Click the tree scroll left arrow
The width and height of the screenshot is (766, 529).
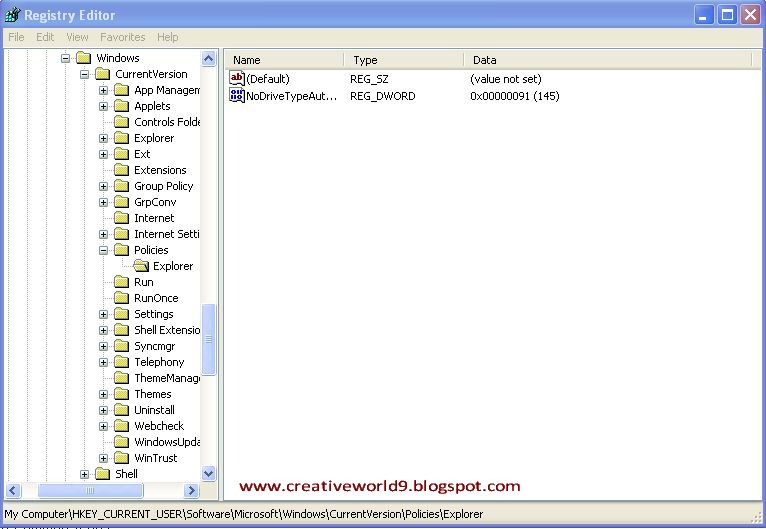13,490
